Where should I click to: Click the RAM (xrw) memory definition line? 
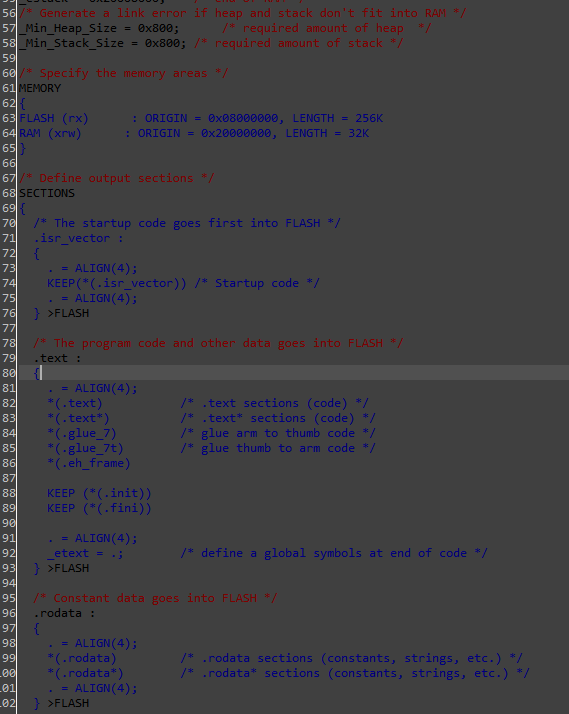[194, 133]
